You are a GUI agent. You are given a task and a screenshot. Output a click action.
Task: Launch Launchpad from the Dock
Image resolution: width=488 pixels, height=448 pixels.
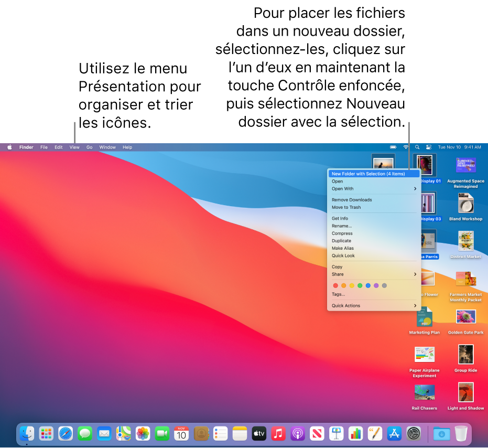coord(46,433)
